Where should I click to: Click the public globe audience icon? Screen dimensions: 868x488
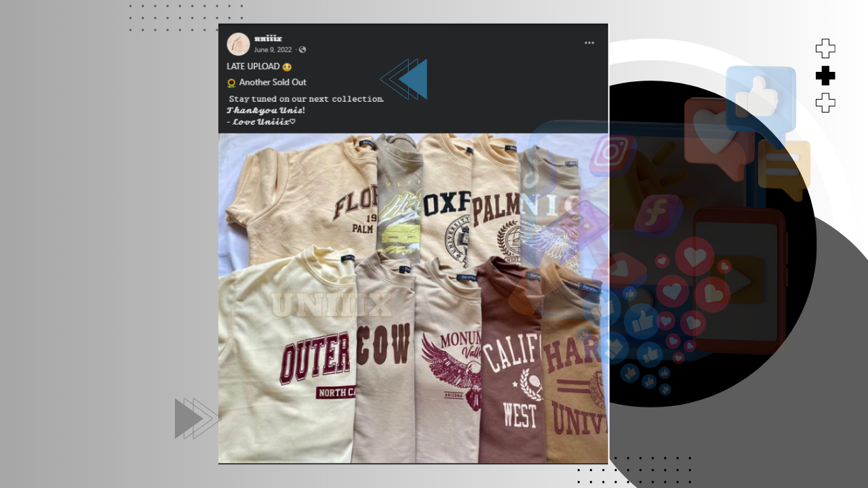pos(302,50)
